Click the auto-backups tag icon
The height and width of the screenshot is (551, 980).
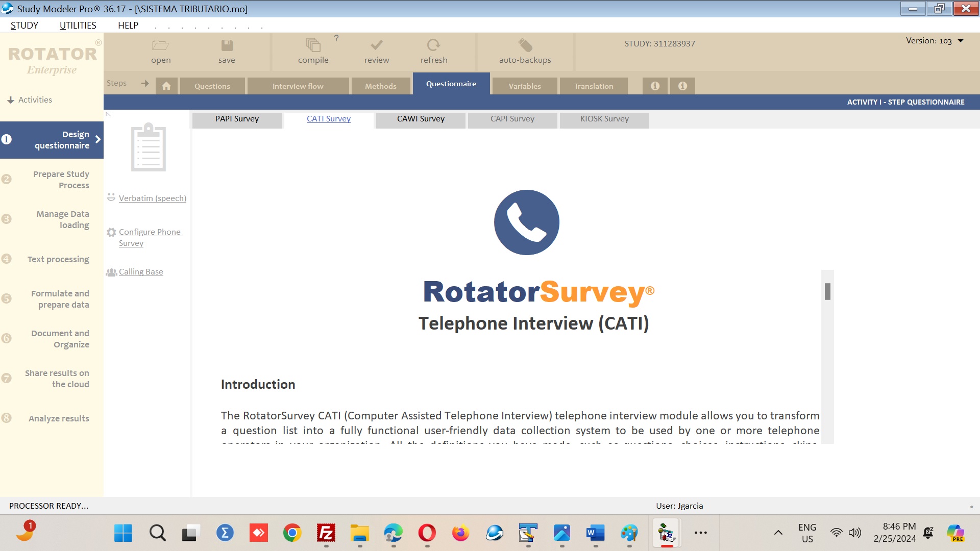click(525, 45)
